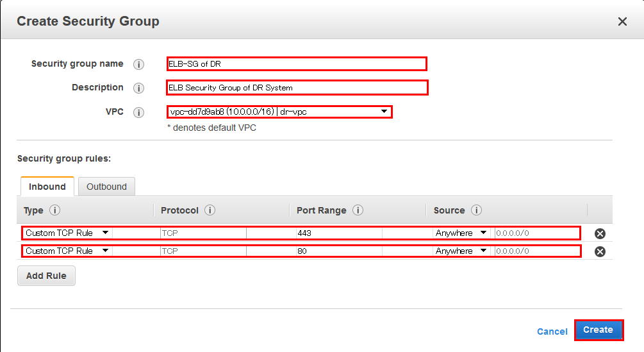The height and width of the screenshot is (352, 644).
Task: Click info icon in Source column header
Action: (476, 210)
